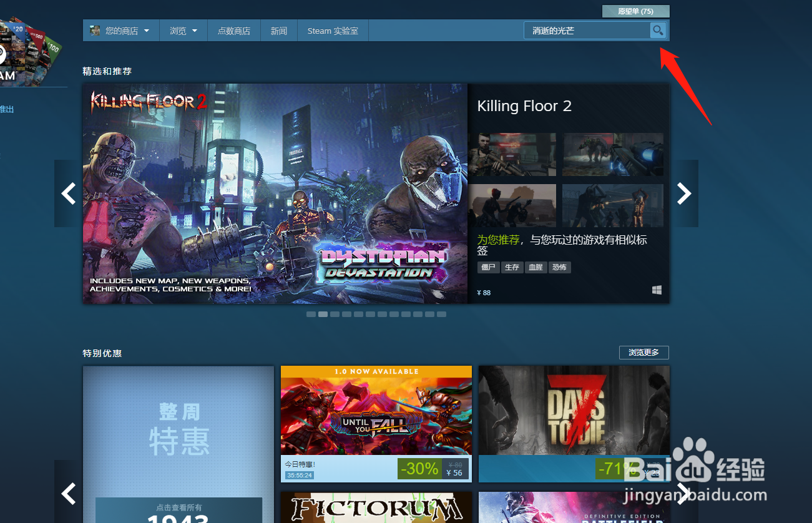View fourth Killing Floor 2 screenshot thumbnail
Viewport: 812px width, 523px height.
point(613,205)
